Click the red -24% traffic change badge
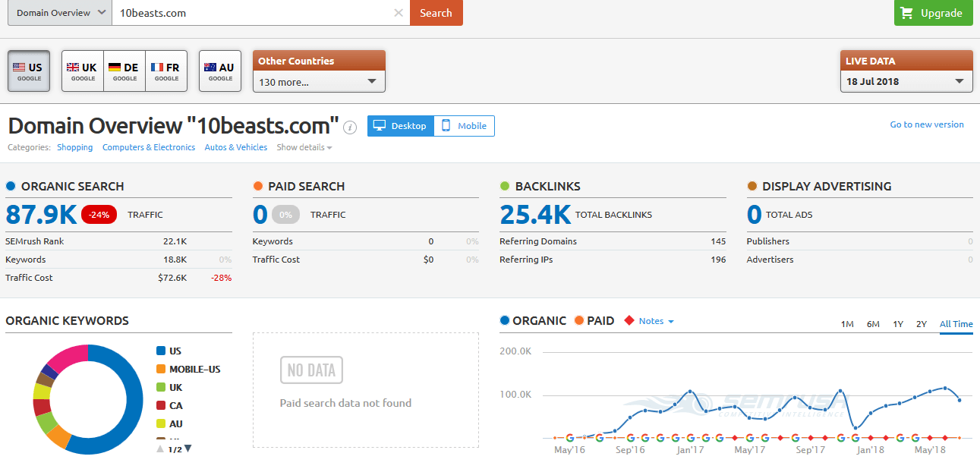980x469 pixels. click(x=99, y=215)
